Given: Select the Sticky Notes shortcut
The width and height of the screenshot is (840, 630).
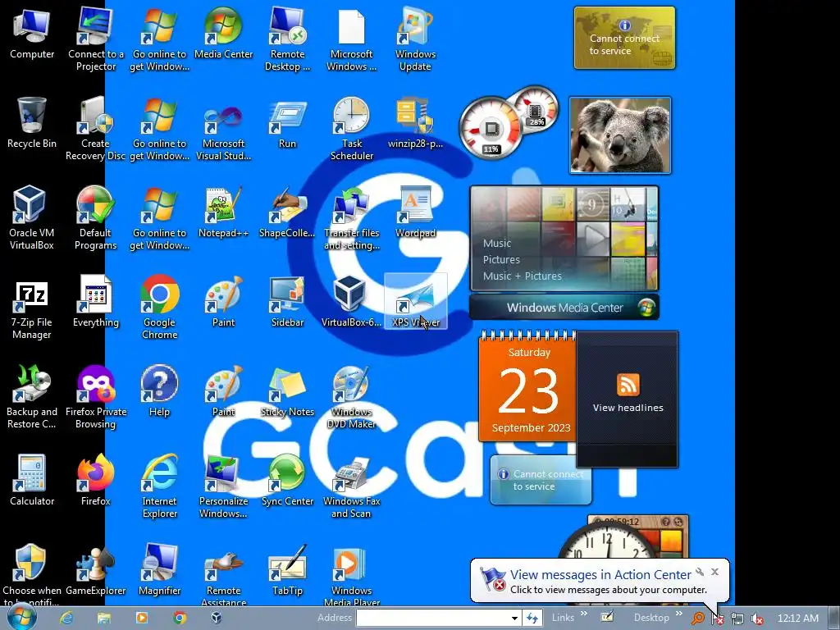Looking at the screenshot, I should (288, 391).
